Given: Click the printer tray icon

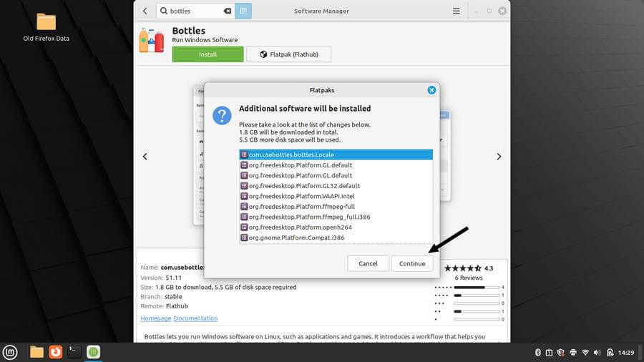Looking at the screenshot, I should [573, 353].
